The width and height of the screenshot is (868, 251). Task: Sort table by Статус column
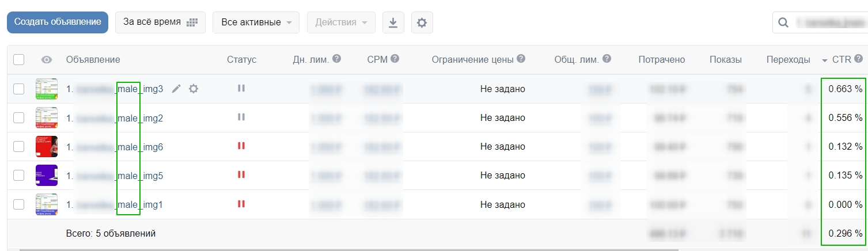tap(242, 59)
